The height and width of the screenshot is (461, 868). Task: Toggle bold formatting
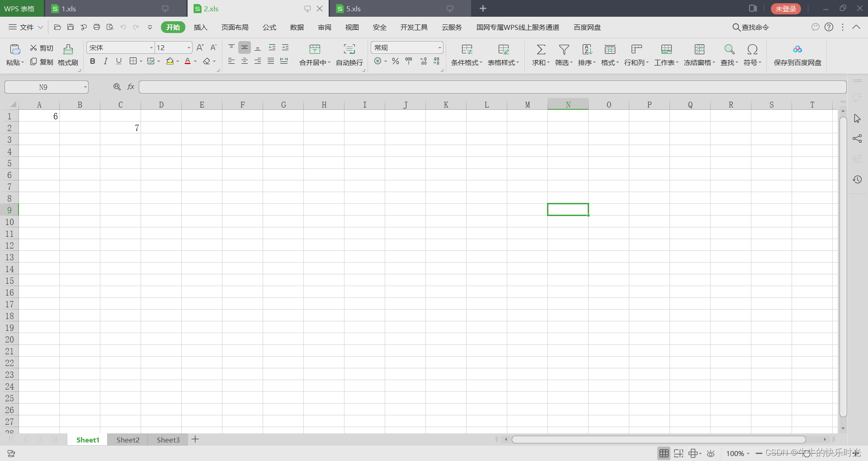click(92, 61)
